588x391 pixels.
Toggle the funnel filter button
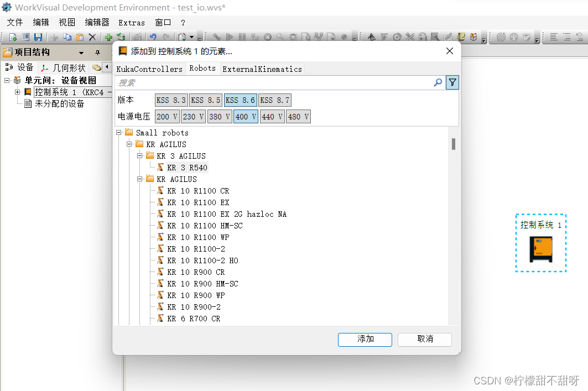[x=452, y=82]
